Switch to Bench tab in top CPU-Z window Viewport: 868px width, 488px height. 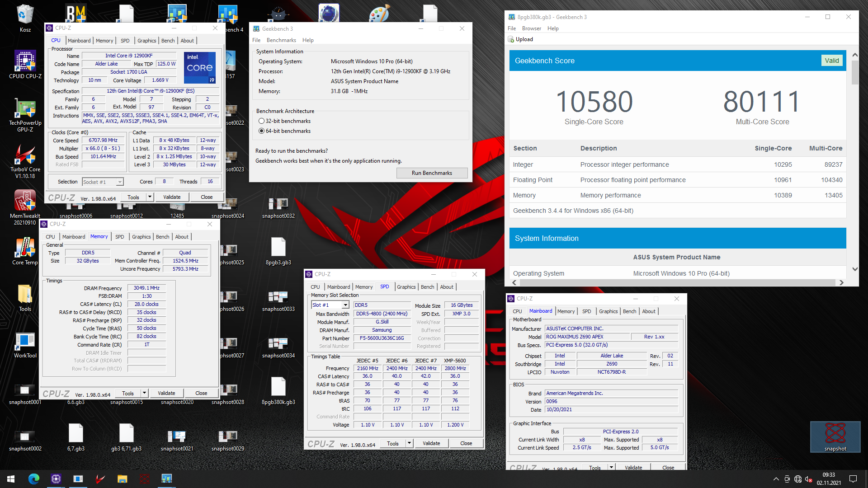168,41
